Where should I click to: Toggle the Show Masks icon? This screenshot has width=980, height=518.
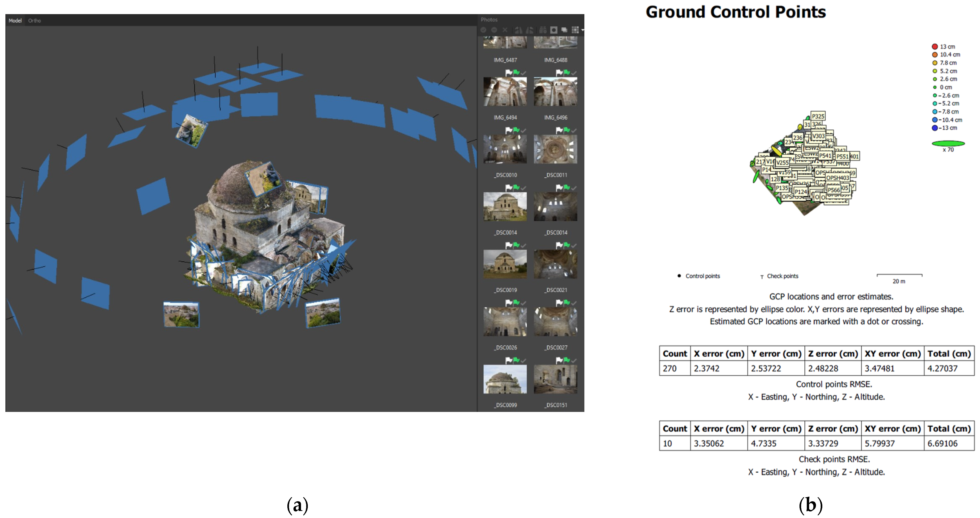[554, 30]
